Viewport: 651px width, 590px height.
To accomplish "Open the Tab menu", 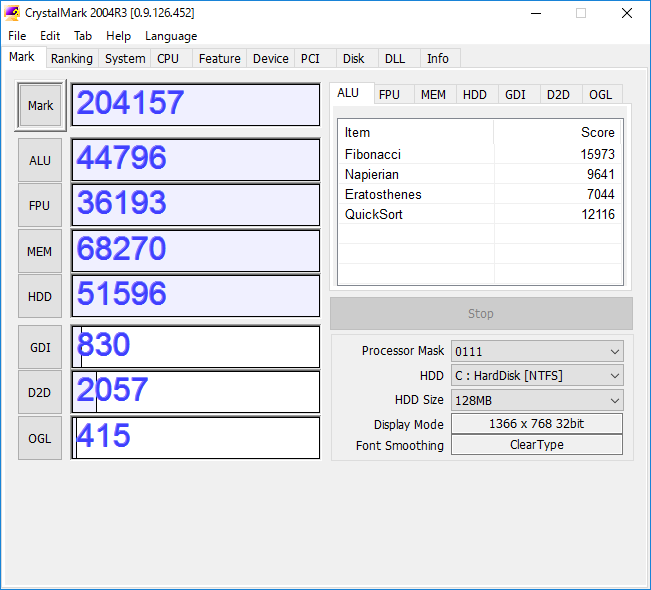I will coord(83,36).
